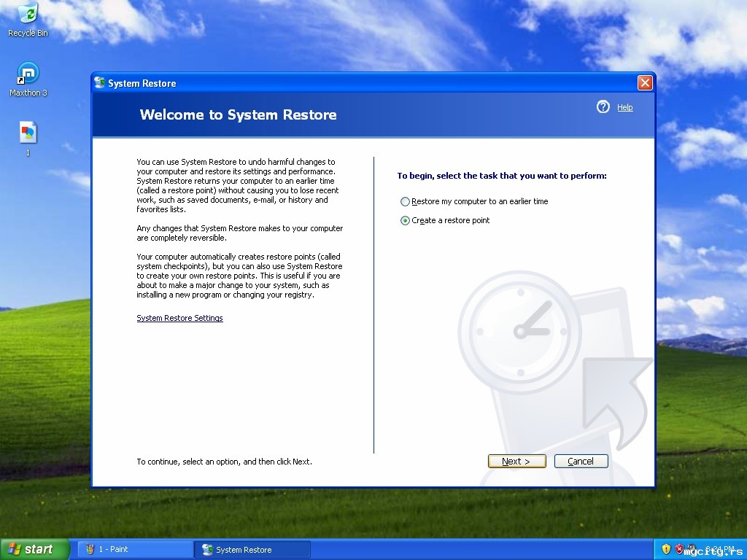Select Restore my computer to an earlier time
This screenshot has height=560, width=747.
[x=474, y=201]
